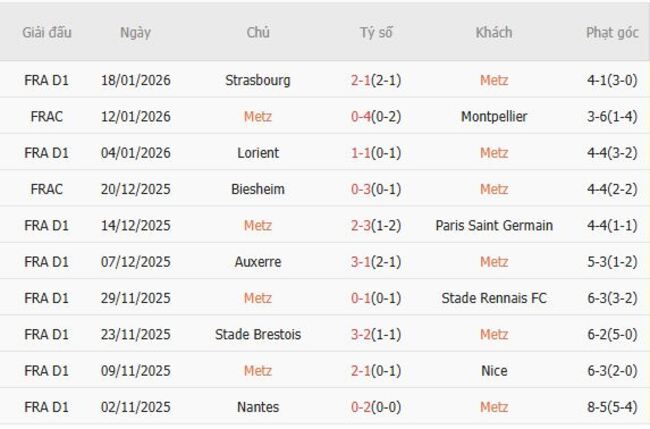Select the 12/01/2026 match date cell

(x=135, y=117)
